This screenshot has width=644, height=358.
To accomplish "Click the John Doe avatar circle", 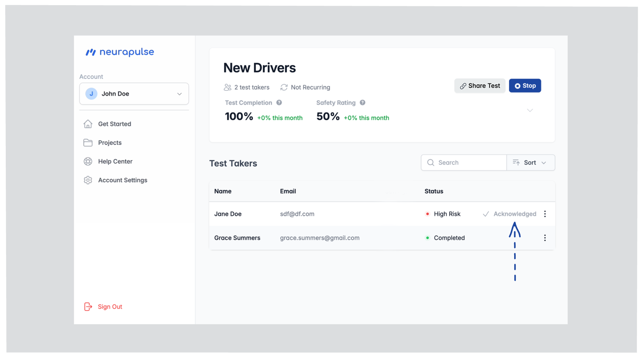I will coord(91,94).
